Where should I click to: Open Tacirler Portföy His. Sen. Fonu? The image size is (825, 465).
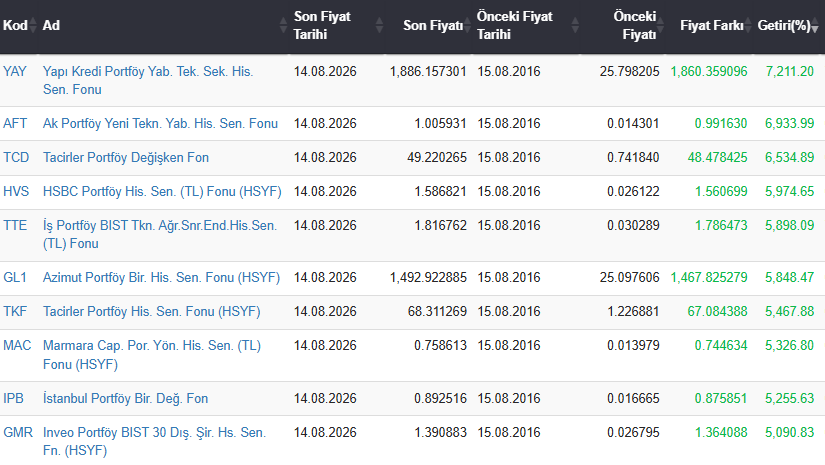click(x=152, y=312)
